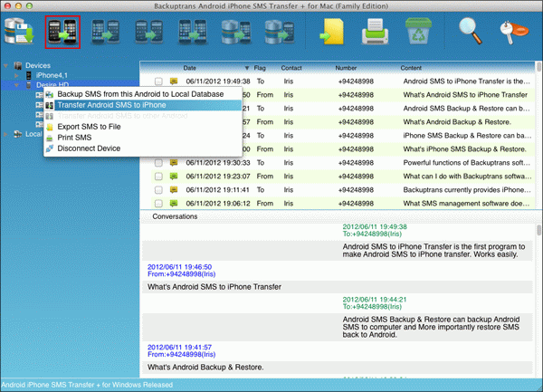This screenshot has height=392, width=543.
Task: Click content 'What can I do with Backuptrans softwa…'
Action: 467,177
